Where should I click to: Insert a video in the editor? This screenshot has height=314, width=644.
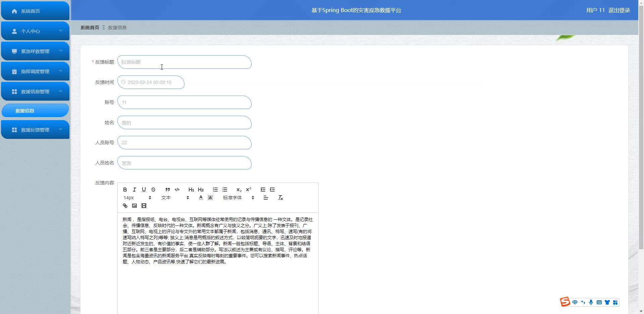tap(144, 206)
